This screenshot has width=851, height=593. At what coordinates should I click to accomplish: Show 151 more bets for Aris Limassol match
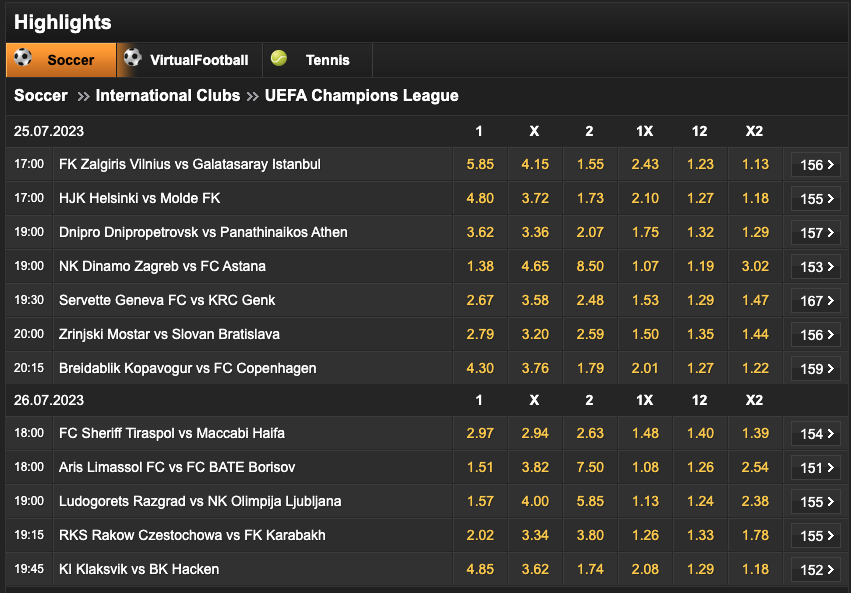[816, 468]
